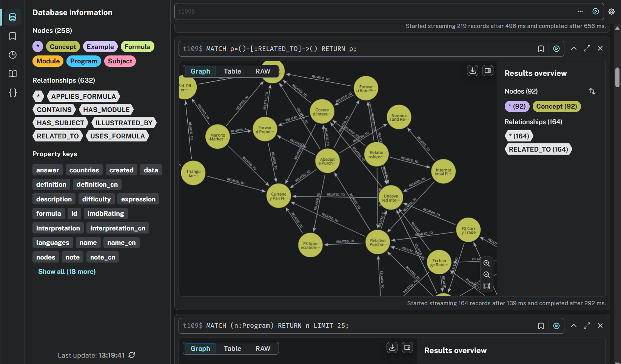Select the pink Subject node label
Viewport: 621px width, 364px height.
(120, 61)
